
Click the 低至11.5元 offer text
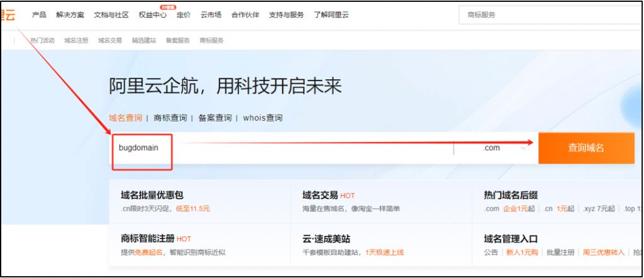point(192,209)
